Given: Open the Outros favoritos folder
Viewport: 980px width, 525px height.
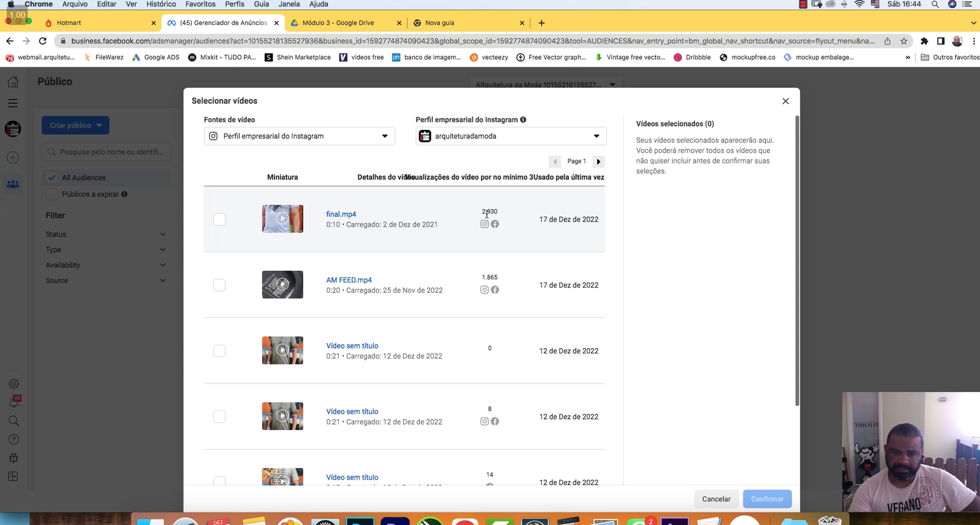Looking at the screenshot, I should [951, 58].
